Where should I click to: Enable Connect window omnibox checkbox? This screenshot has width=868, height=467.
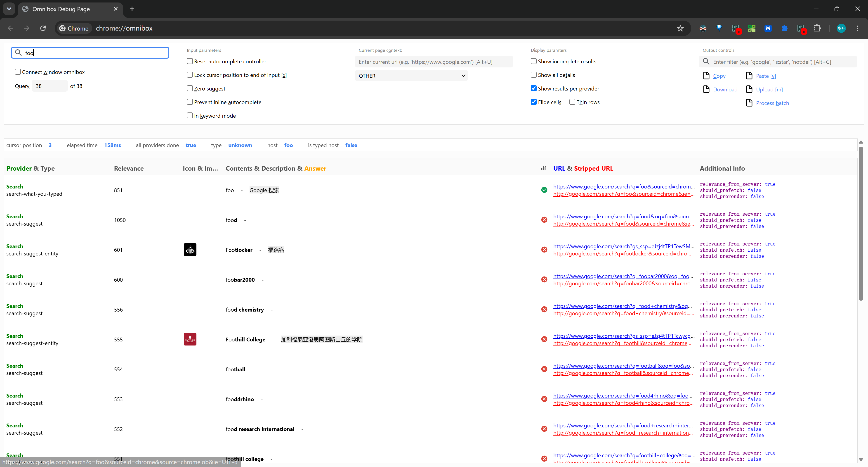[18, 72]
